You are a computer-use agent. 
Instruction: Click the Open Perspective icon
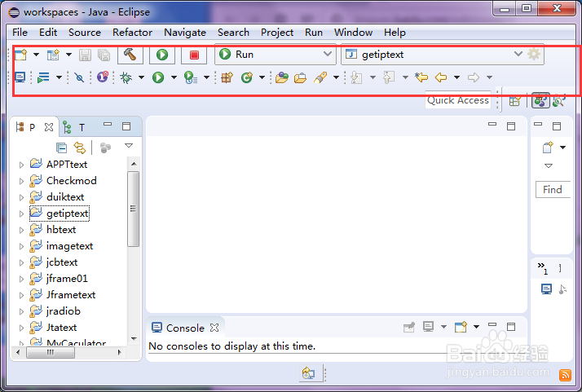(x=514, y=100)
